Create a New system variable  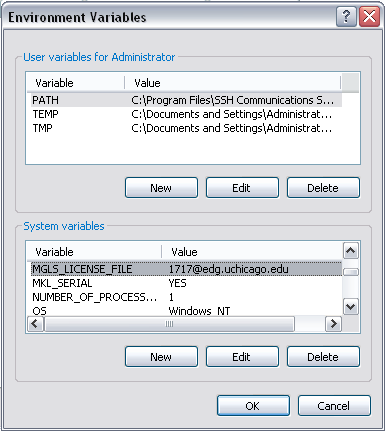click(161, 357)
